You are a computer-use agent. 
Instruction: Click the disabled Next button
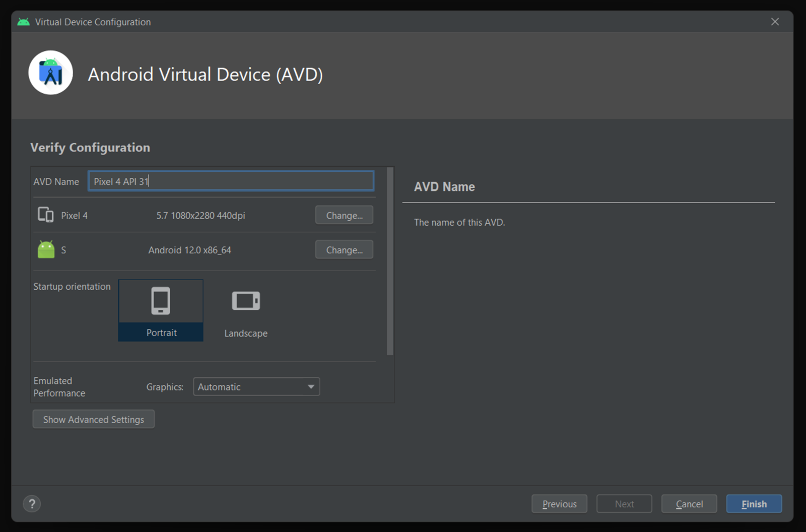coord(624,504)
